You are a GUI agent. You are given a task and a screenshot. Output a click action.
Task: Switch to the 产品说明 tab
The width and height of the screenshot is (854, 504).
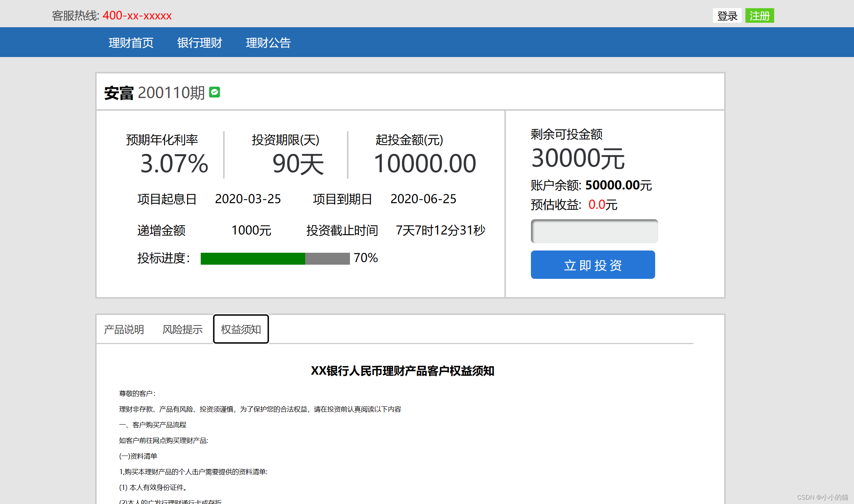124,330
